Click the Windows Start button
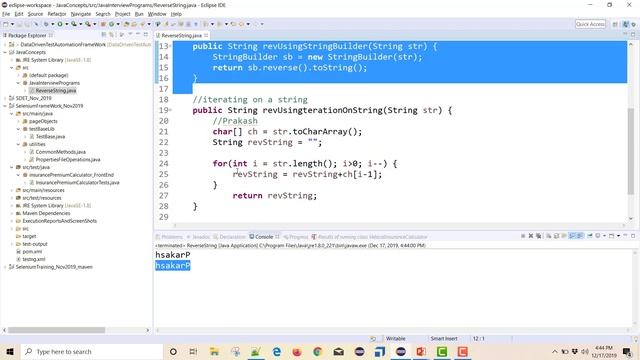Viewport: 640px width, 360px height. (10, 351)
